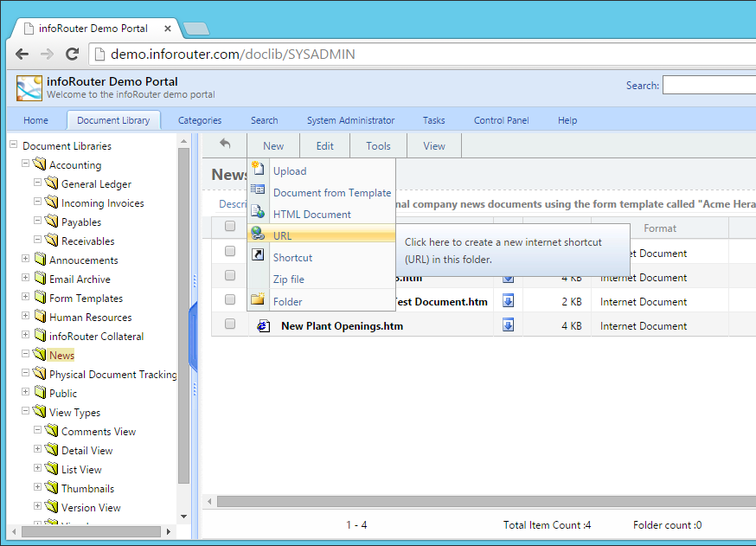This screenshot has height=546, width=756.
Task: Click the page icon in browser tab
Action: click(29, 29)
